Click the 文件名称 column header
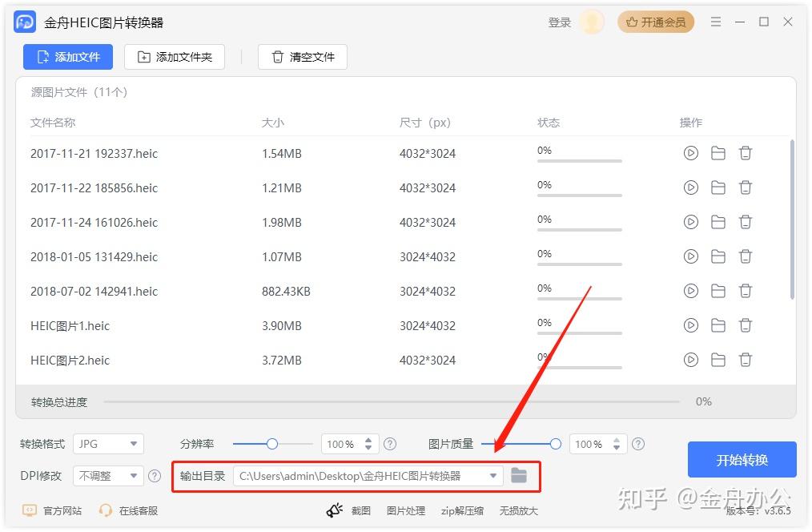Image resolution: width=812 pixels, height=532 pixels. pos(53,123)
